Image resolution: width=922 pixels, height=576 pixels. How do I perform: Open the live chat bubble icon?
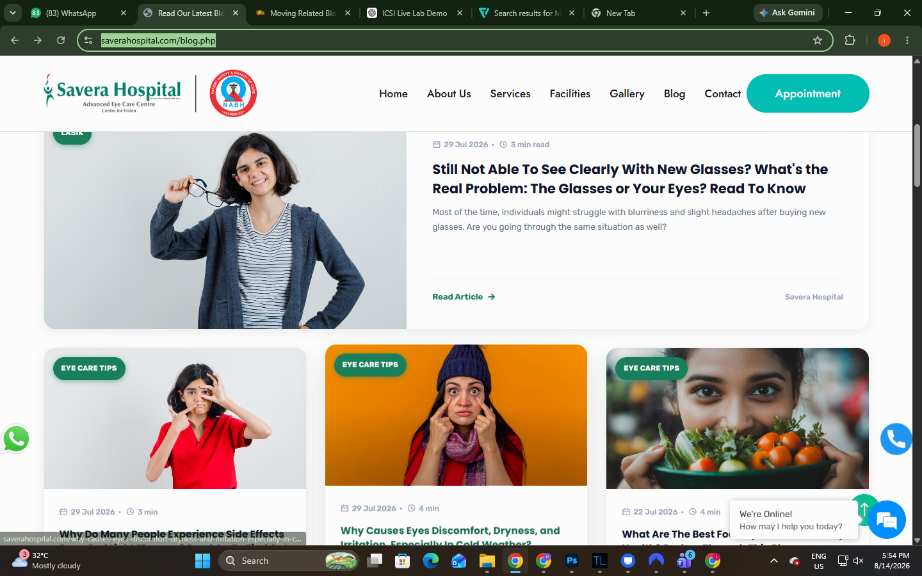tap(886, 520)
